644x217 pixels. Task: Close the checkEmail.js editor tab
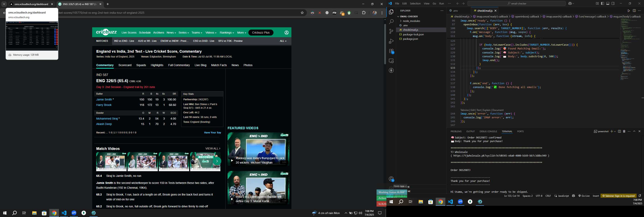(x=495, y=11)
